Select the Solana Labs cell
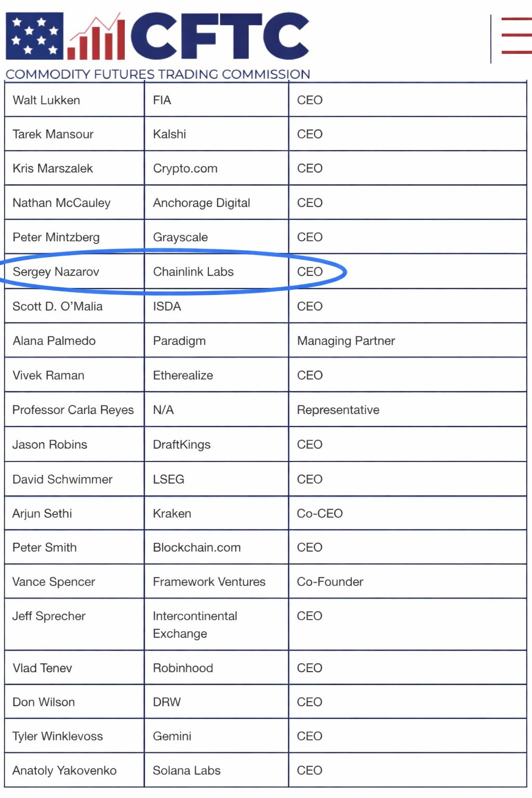The height and width of the screenshot is (798, 532). (187, 770)
